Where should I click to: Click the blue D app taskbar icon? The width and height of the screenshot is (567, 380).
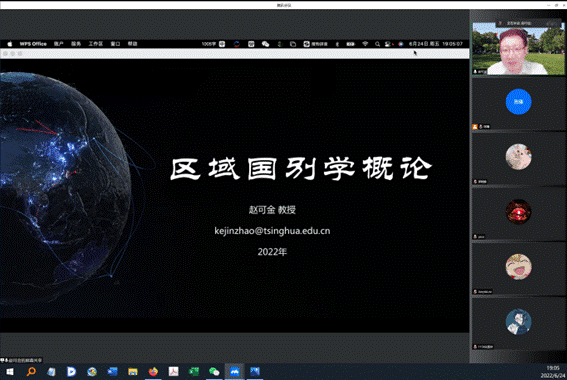(x=72, y=371)
